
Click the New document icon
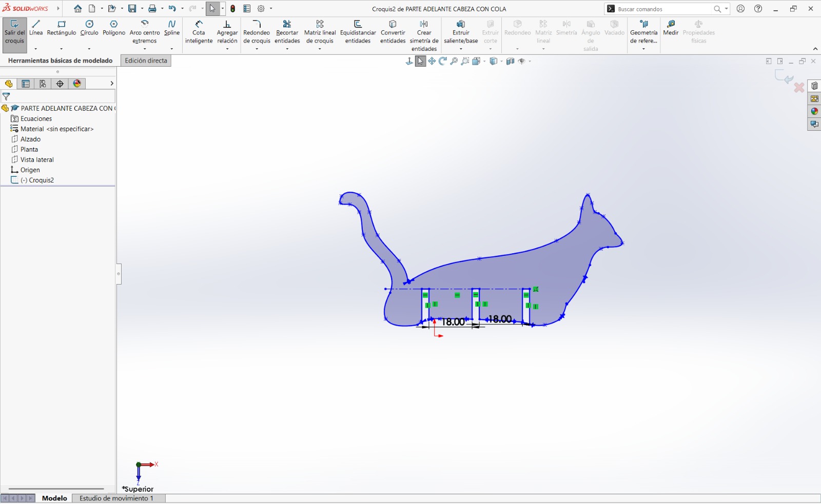coord(92,9)
